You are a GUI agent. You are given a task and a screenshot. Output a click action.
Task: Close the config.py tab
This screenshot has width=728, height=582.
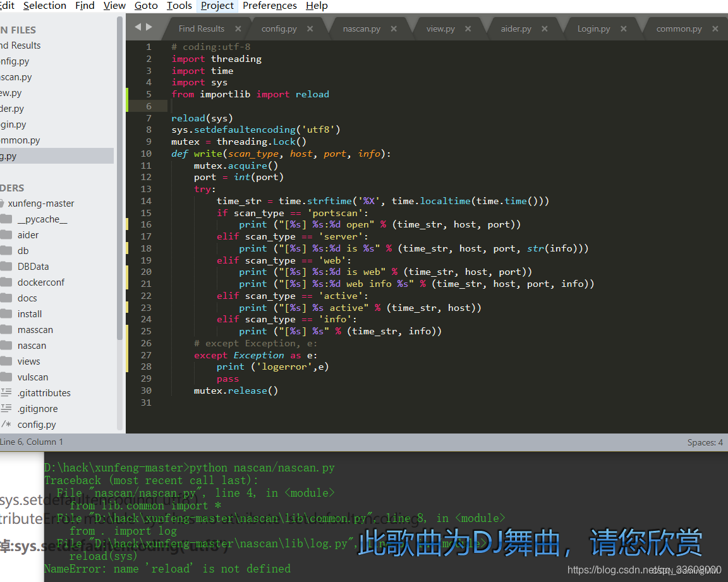pyautogui.click(x=310, y=29)
